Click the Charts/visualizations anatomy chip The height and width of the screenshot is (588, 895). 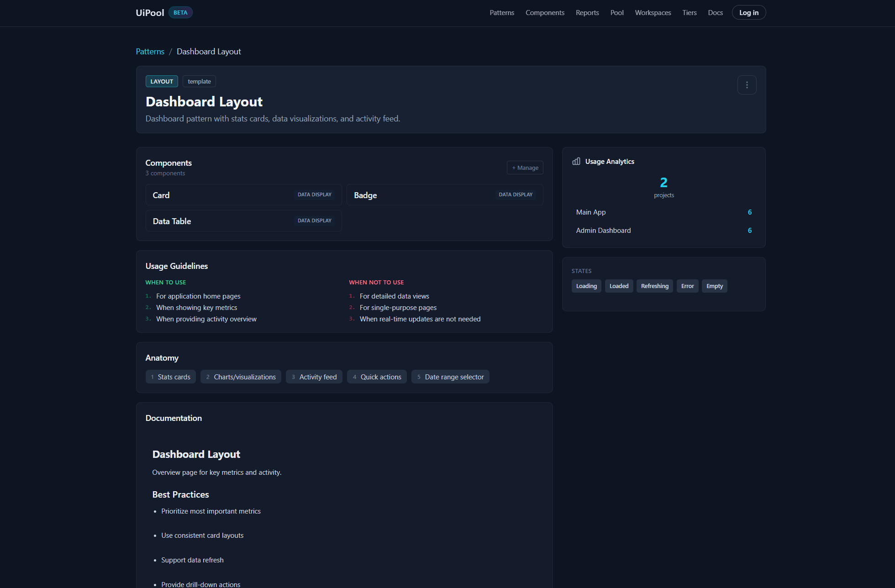coord(241,377)
